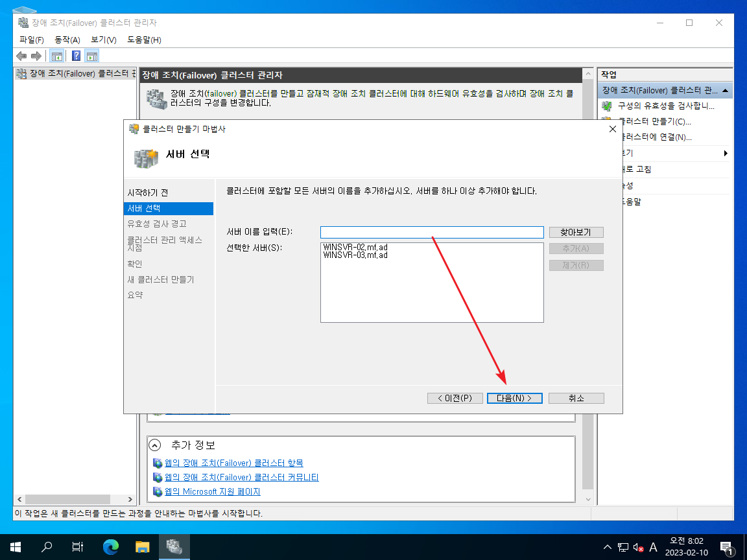Open the 동작(A) menu

(67, 40)
